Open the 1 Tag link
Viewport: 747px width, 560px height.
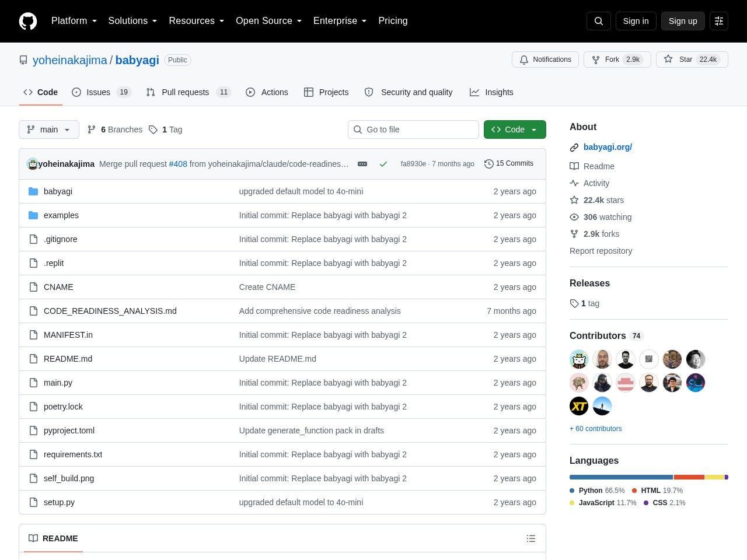[166, 129]
